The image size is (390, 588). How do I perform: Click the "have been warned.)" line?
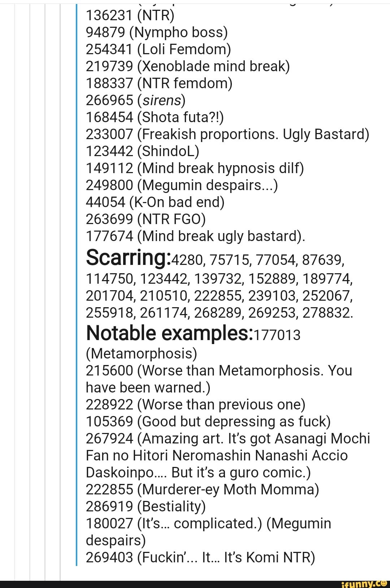[148, 387]
